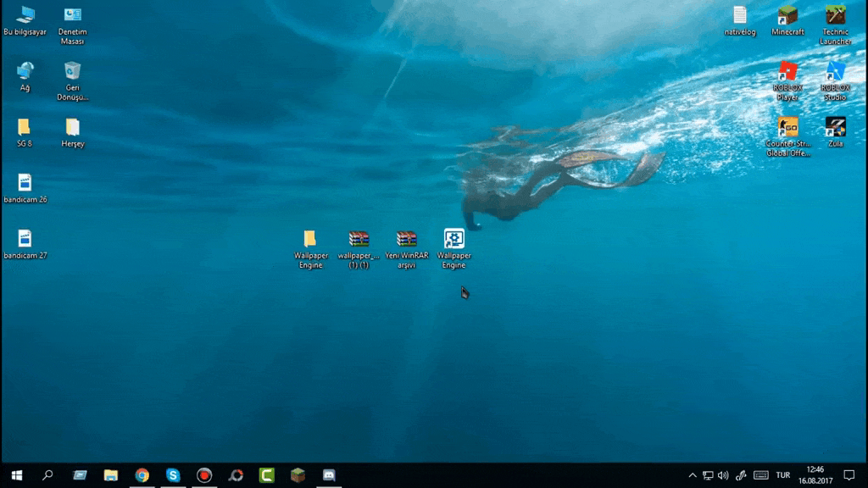This screenshot has height=488, width=868.
Task: Open the Action Center notifications panel
Action: [849, 475]
